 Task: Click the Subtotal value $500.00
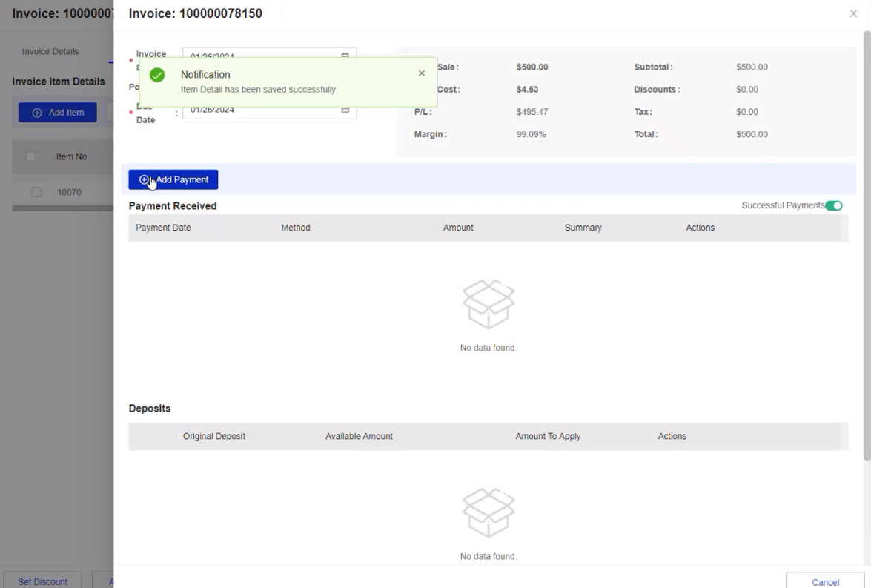tap(752, 67)
